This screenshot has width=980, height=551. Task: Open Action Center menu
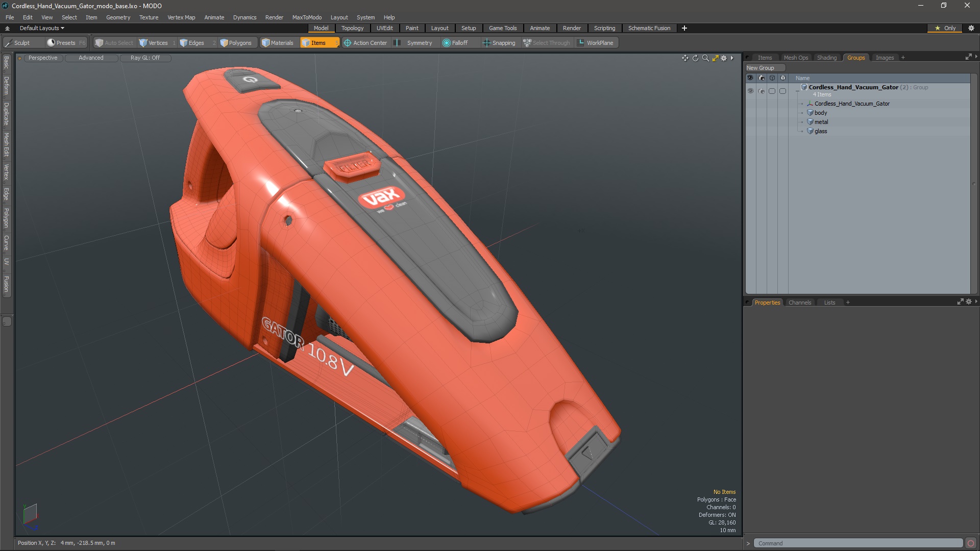365,43
